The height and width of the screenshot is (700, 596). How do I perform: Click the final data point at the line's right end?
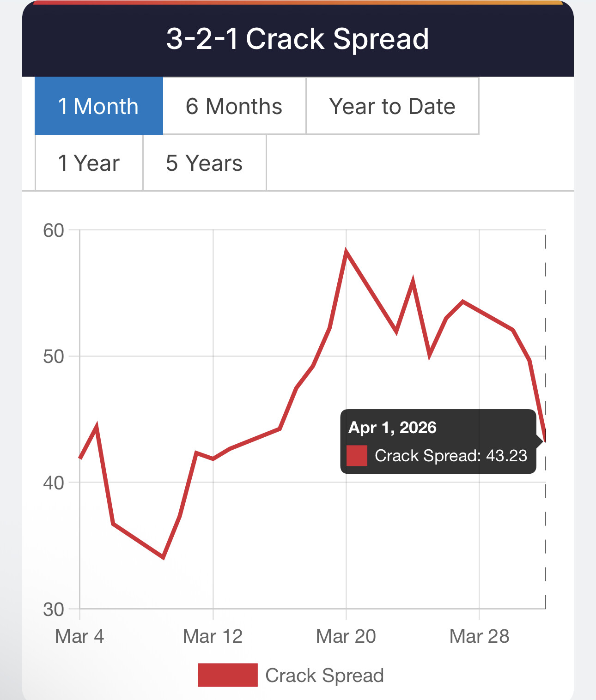(x=546, y=441)
